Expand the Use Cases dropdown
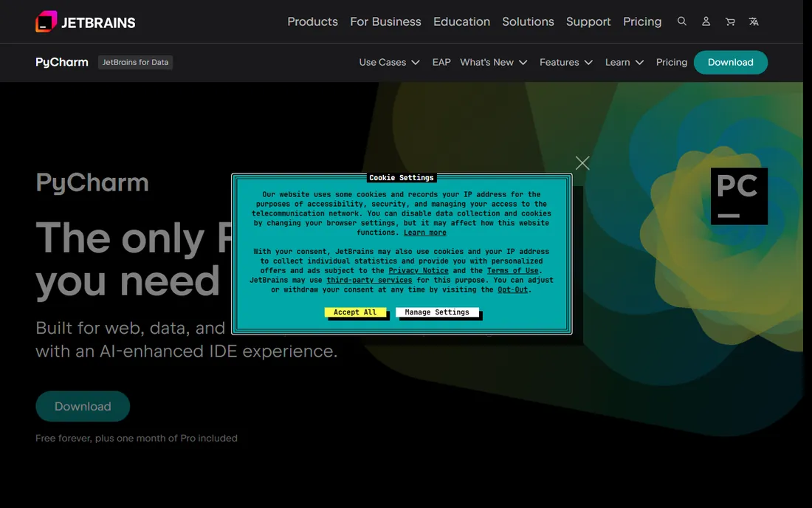Screen dimensions: 812x508 390,62
